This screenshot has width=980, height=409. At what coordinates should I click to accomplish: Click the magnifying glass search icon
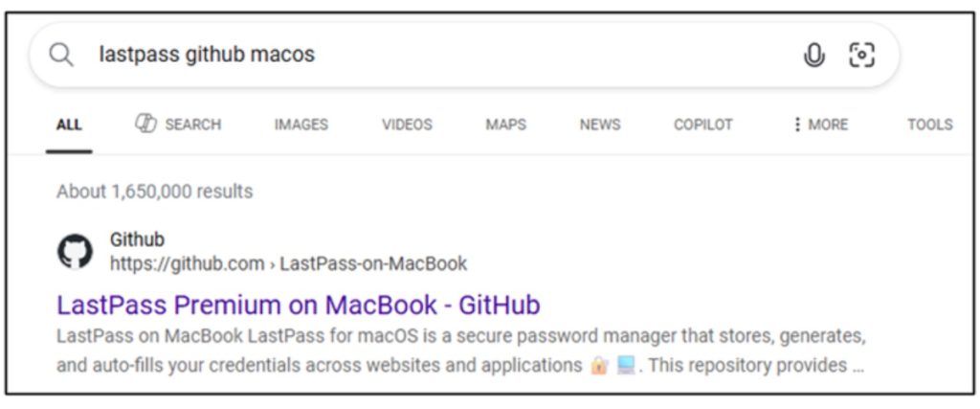61,55
